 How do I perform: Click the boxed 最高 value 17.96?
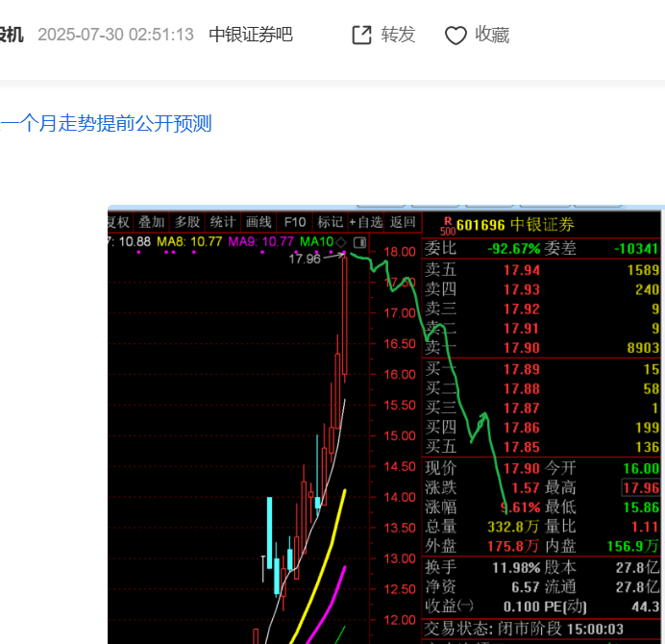[641, 488]
